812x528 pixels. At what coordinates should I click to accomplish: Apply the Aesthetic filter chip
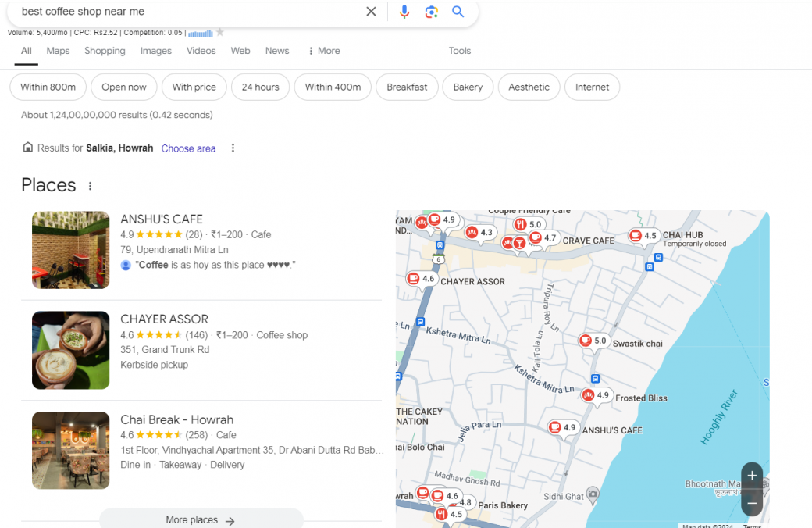coord(529,87)
